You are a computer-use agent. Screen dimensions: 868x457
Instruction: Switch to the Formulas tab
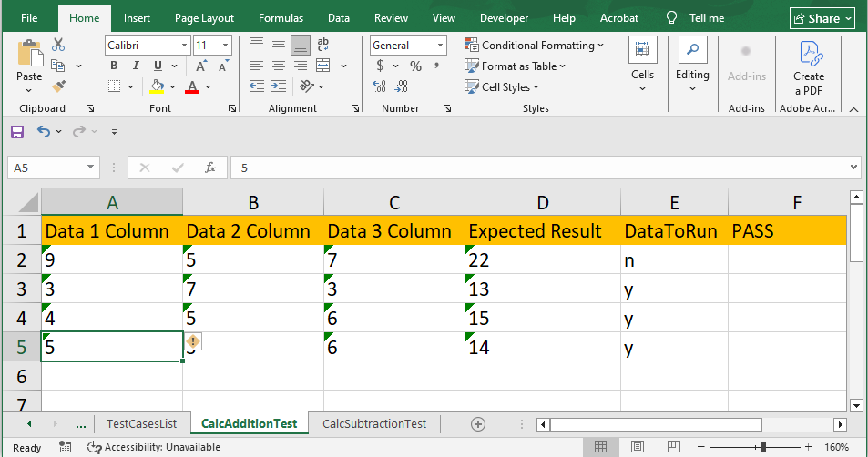[281, 18]
